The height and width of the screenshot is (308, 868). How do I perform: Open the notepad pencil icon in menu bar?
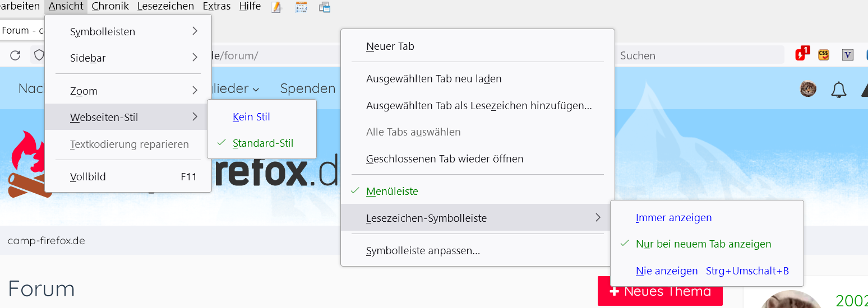point(276,7)
